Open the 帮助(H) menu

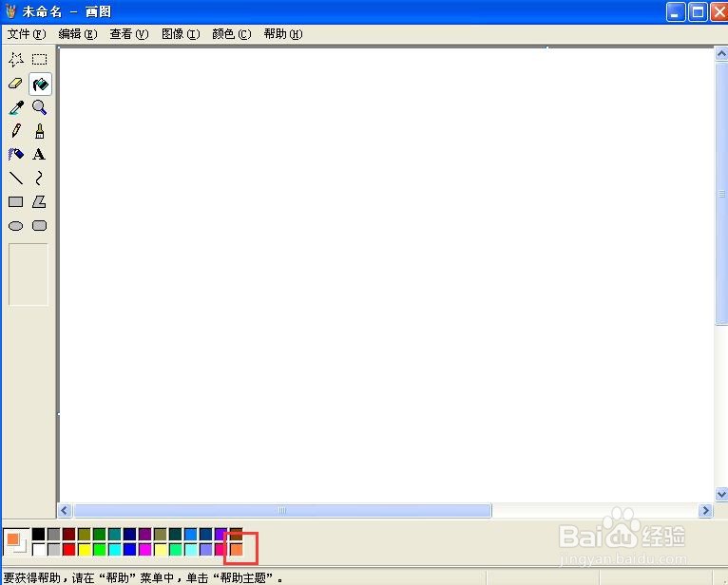283,34
